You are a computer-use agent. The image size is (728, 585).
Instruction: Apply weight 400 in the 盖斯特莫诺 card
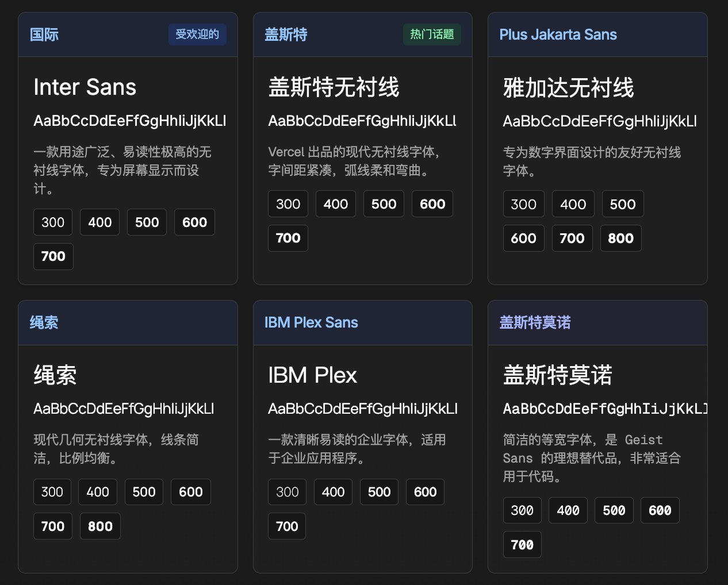(568, 510)
